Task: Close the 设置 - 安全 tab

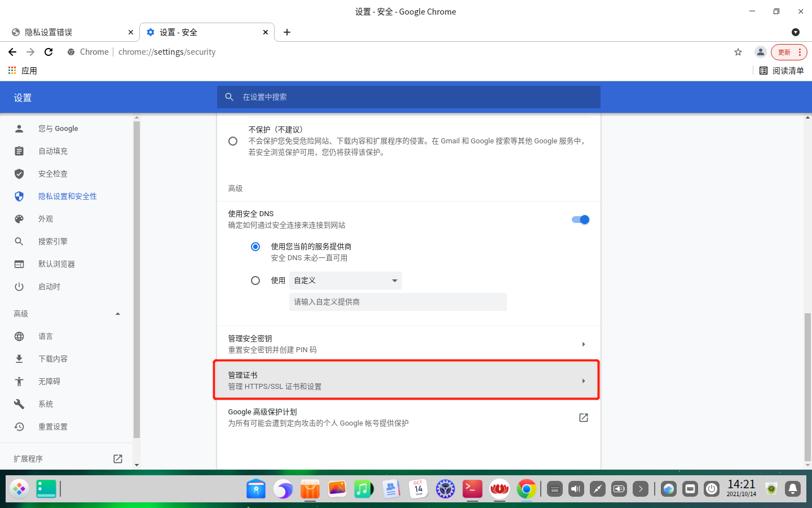Action: (266, 32)
